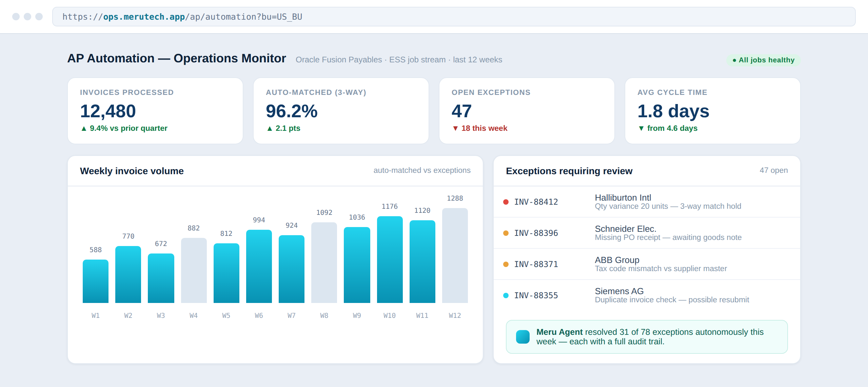Click the W3 bar labeled 672
This screenshot has width=868, height=387.
point(161,278)
